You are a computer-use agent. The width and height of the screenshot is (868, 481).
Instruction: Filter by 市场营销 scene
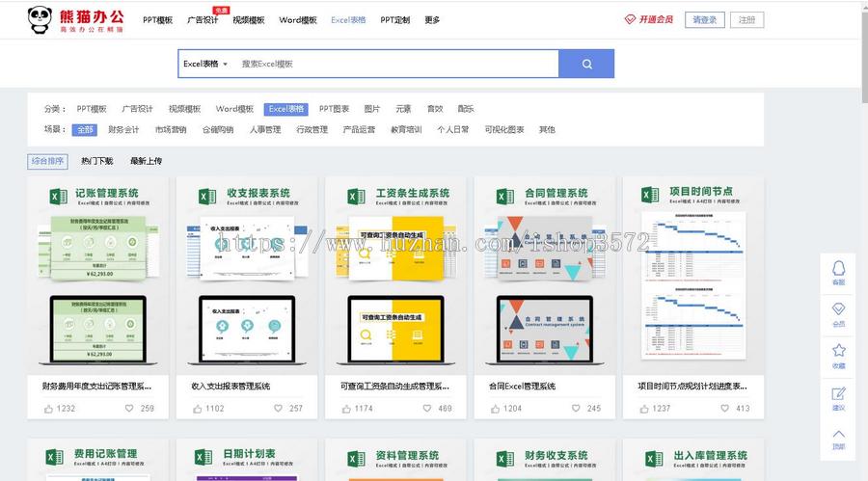tap(171, 129)
